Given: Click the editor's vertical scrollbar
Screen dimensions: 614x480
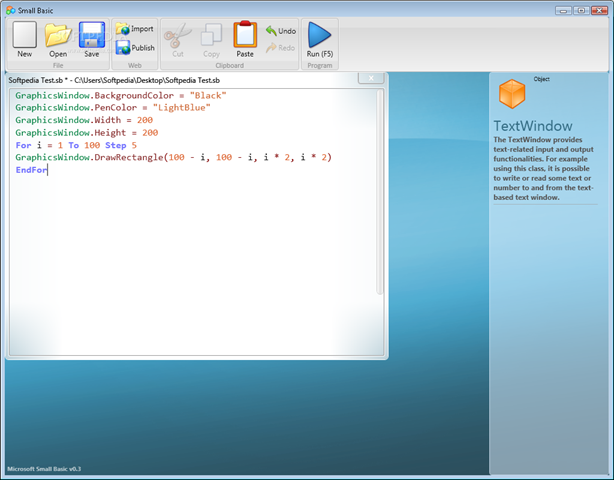Looking at the screenshot, I should coord(380,190).
